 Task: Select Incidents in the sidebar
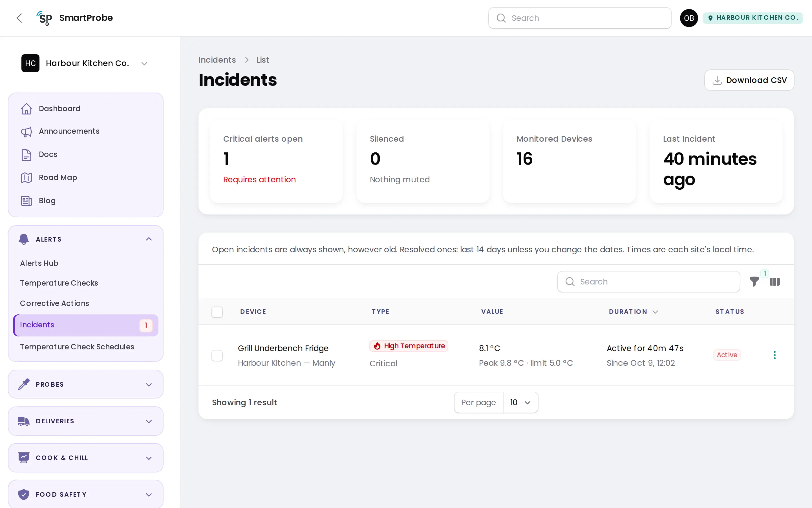85,325
